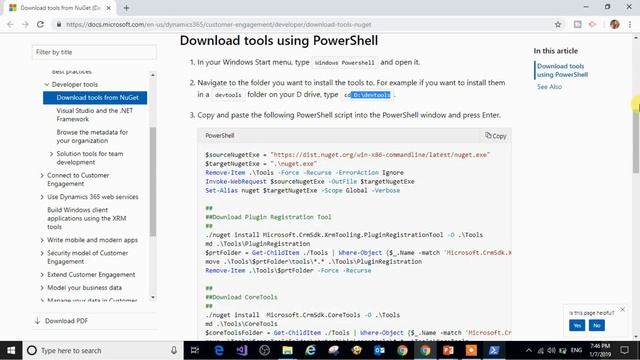This screenshot has height=360, width=640.
Task: Open the volume tray icon
Action: coord(551,351)
